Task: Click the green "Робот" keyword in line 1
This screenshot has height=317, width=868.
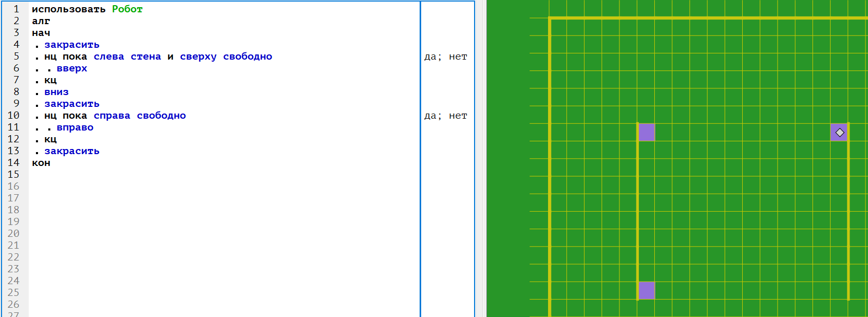Action: point(127,9)
